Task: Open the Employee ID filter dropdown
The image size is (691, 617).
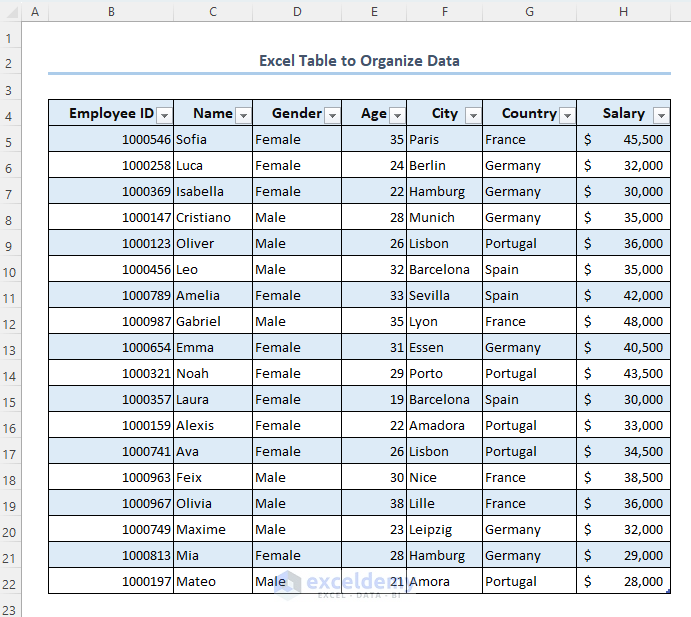Action: click(x=164, y=115)
